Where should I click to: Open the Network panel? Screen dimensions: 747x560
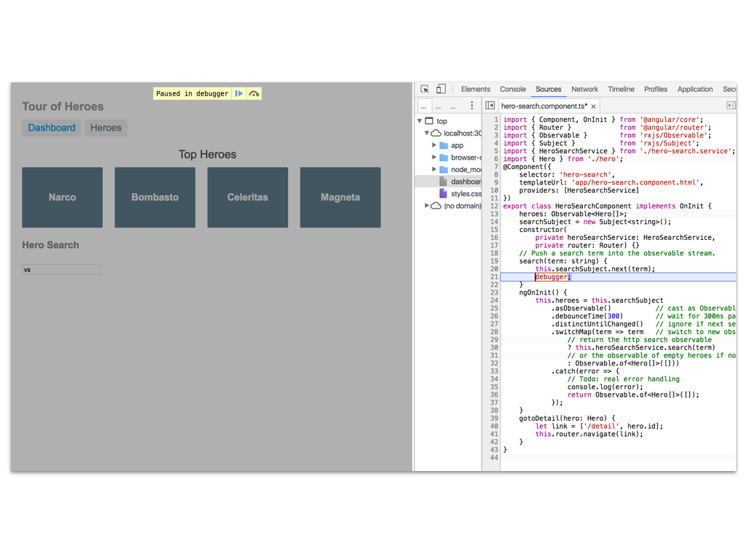click(x=584, y=89)
